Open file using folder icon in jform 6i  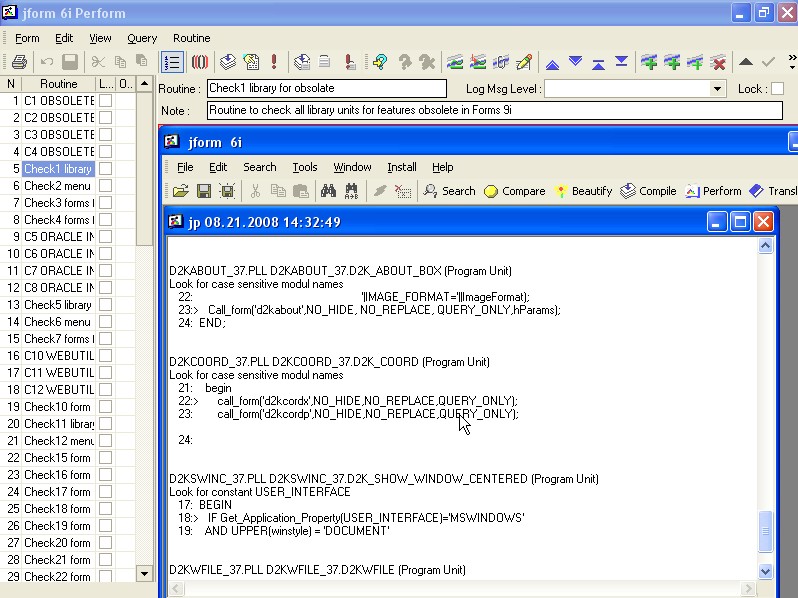[x=180, y=191]
